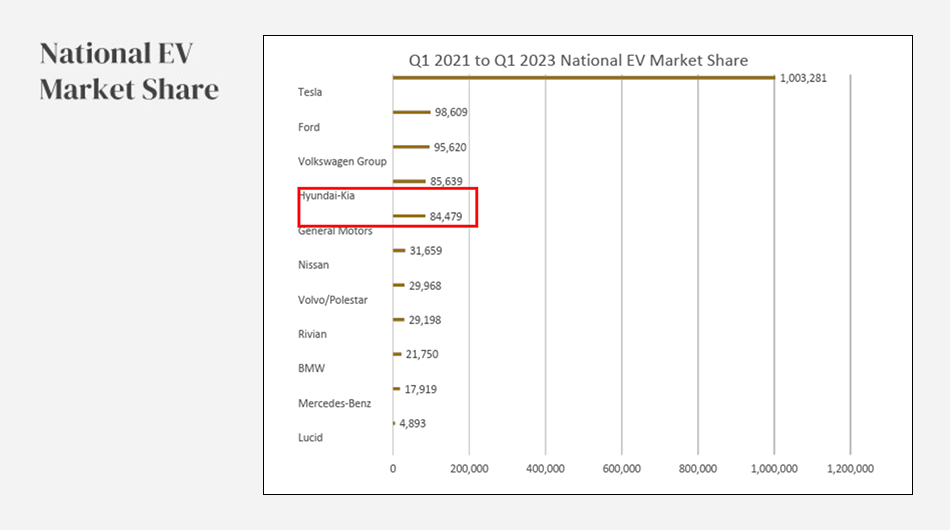Select the chart title 'Q1 2021 to Q1 2023 National EV Market Share'

578,61
